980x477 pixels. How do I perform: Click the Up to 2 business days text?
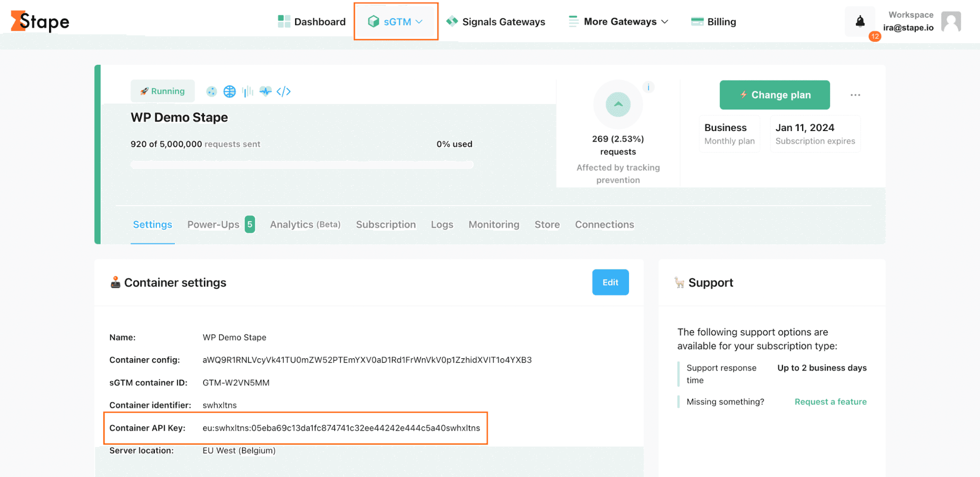tap(822, 368)
